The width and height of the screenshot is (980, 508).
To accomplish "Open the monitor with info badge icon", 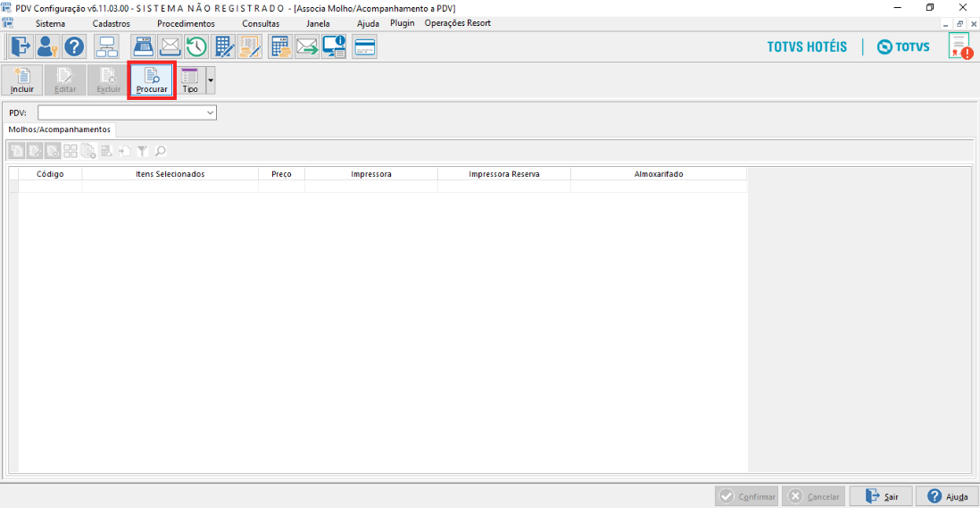I will coord(334,46).
